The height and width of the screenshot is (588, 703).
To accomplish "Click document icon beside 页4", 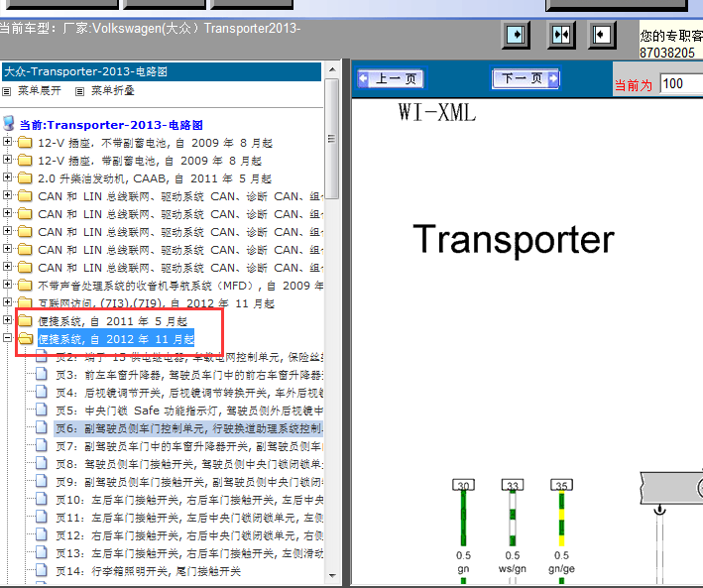I will point(42,392).
